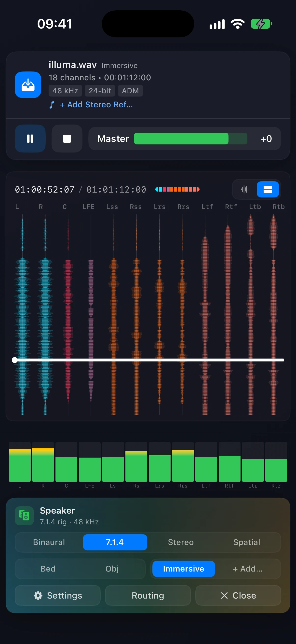Viewport: 296px width, 644px height.
Task: Click the + Add Stereo Ref link
Action: click(x=96, y=104)
